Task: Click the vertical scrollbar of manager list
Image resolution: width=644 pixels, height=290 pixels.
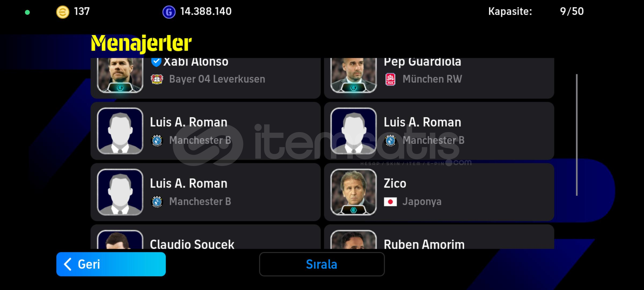Action: pos(577,135)
